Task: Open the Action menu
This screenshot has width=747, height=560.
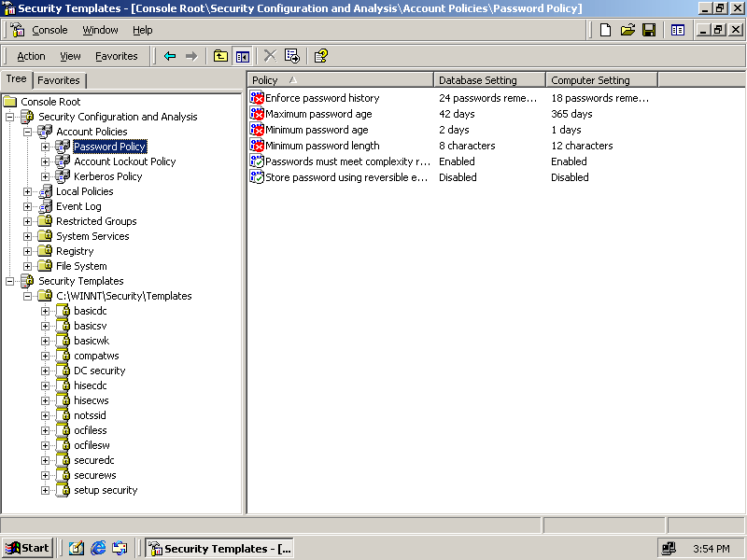Action: (x=31, y=56)
